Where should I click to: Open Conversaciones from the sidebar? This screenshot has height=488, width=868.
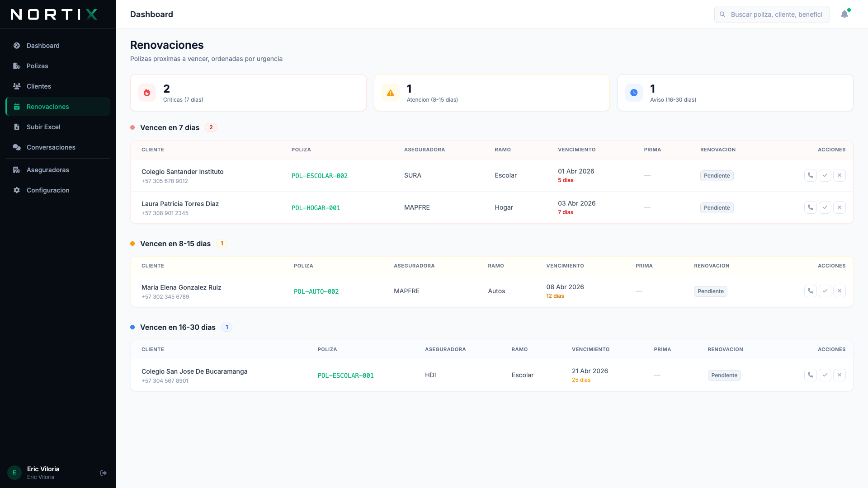[x=51, y=147]
